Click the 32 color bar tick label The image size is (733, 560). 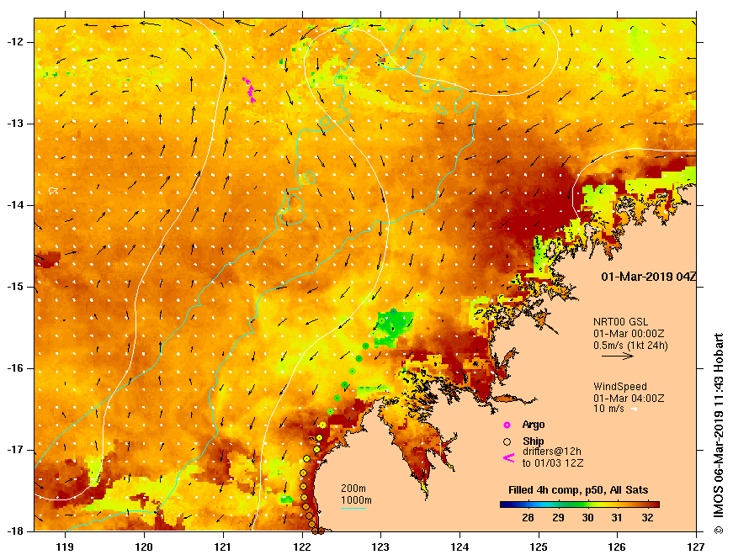click(647, 517)
